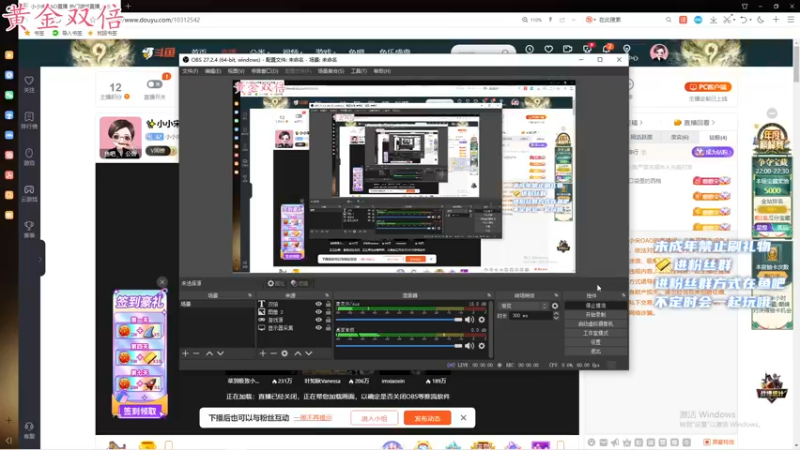This screenshot has width=800, height=450.
Task: Expand the Douyu left sidebar arrow
Action: [x=40, y=259]
